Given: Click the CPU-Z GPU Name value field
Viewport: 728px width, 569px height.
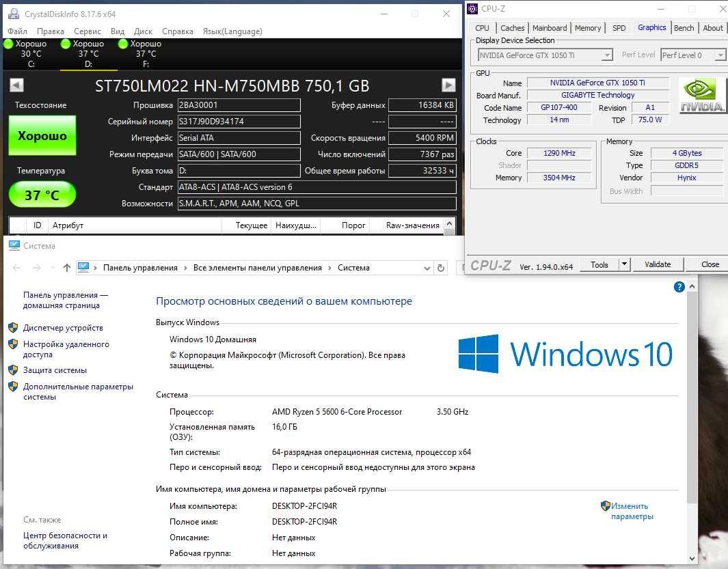Looking at the screenshot, I should tap(598, 83).
